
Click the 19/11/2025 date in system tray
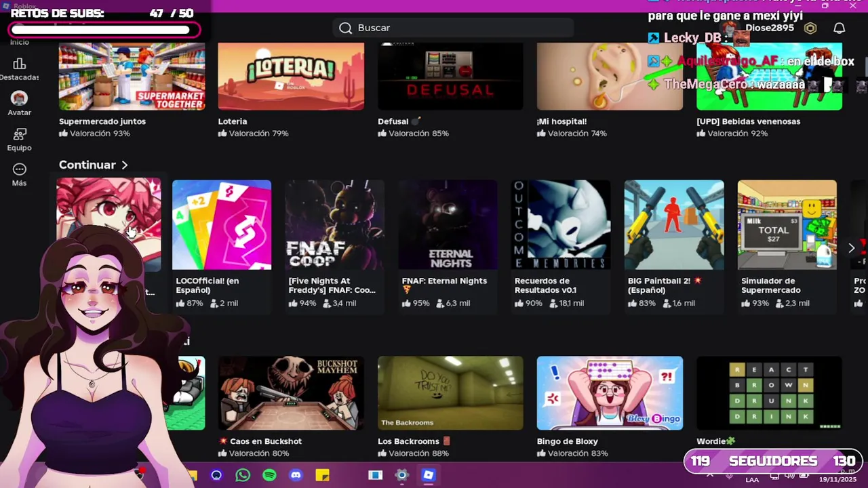pyautogui.click(x=837, y=480)
